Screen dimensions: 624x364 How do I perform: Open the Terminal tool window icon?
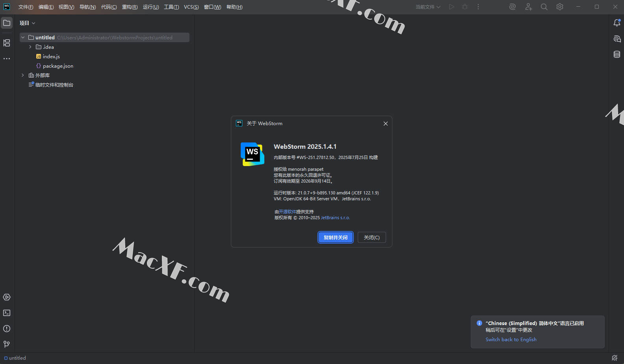pyautogui.click(x=7, y=313)
